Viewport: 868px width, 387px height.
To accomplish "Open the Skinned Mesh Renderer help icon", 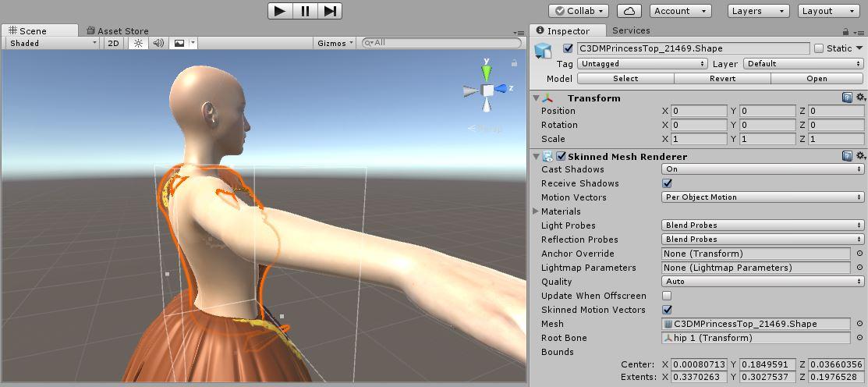I will pos(847,157).
